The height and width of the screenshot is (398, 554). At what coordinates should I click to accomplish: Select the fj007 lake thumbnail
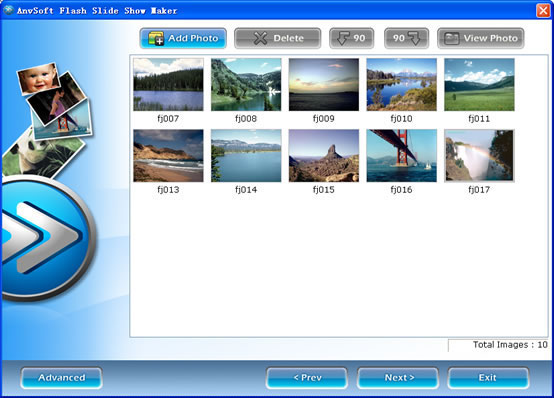pos(168,84)
